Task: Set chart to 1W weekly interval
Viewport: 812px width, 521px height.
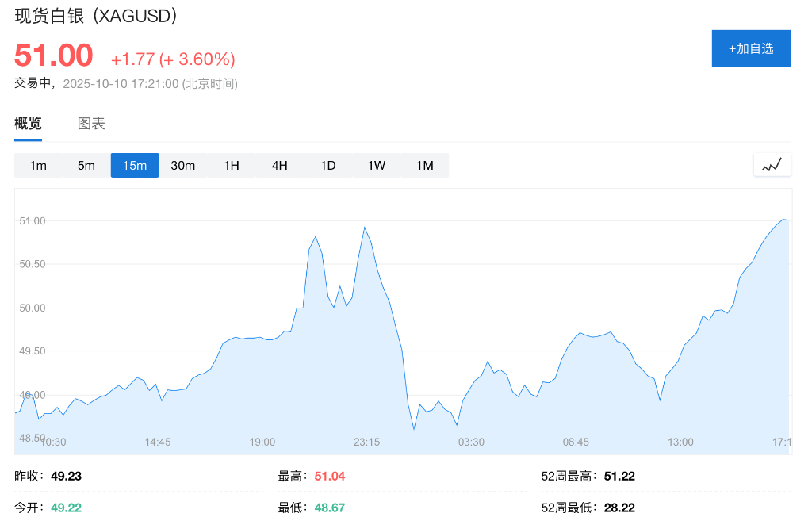Action: tap(377, 165)
